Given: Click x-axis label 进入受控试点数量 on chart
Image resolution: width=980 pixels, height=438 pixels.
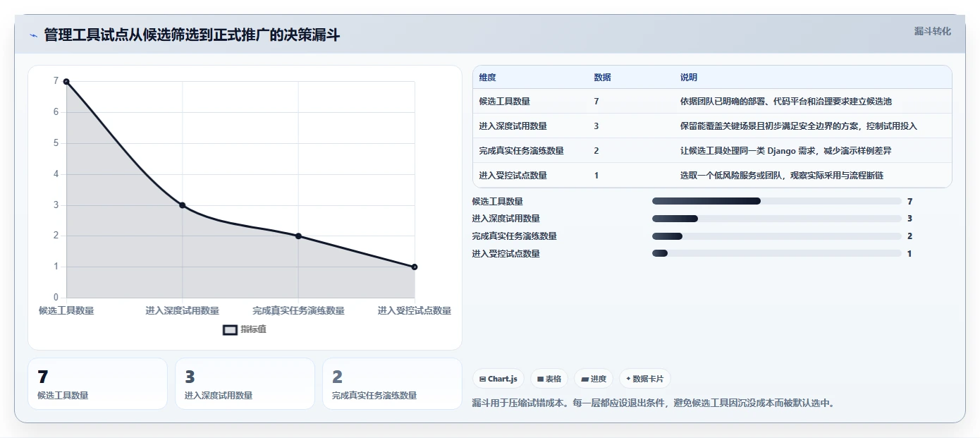Looking at the screenshot, I should click(415, 310).
